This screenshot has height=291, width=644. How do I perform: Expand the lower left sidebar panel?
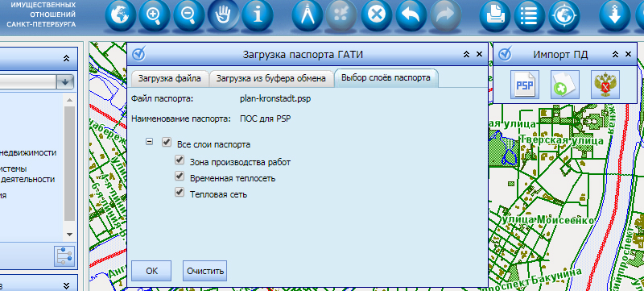[x=67, y=285]
